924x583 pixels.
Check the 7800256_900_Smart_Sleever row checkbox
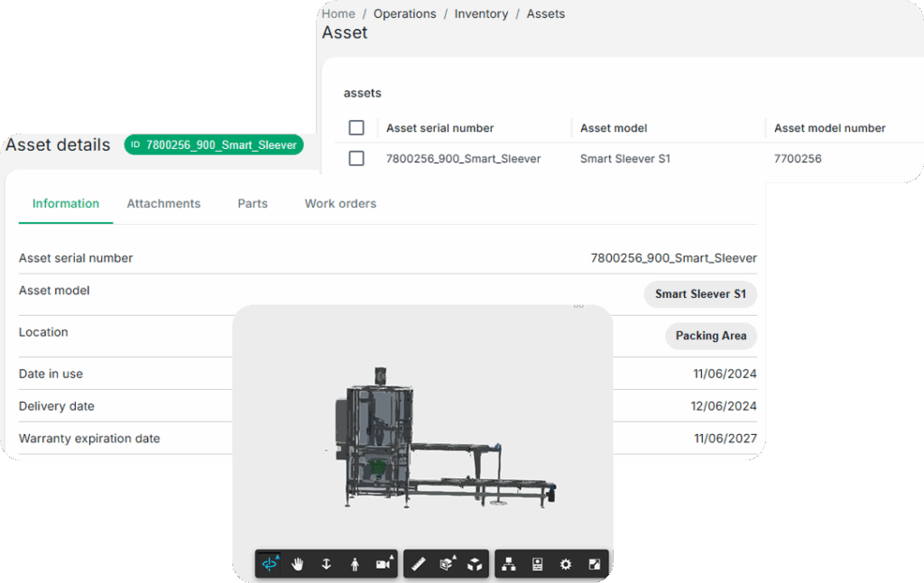pos(356,159)
